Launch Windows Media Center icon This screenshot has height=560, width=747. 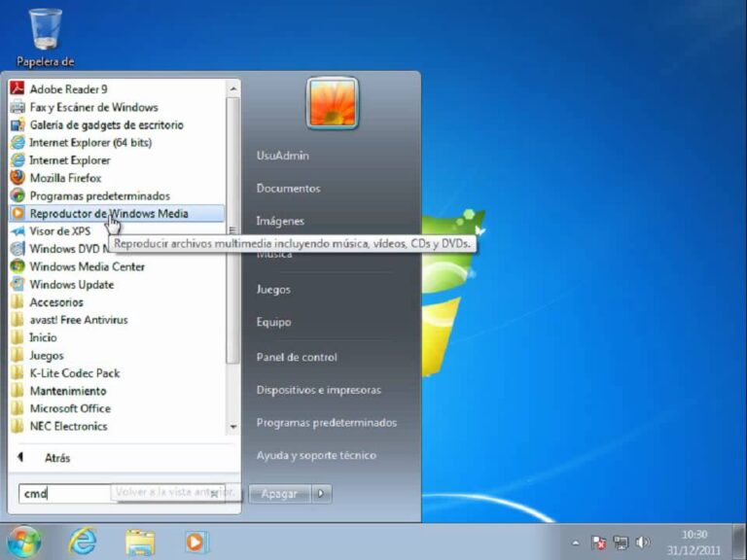(18, 266)
